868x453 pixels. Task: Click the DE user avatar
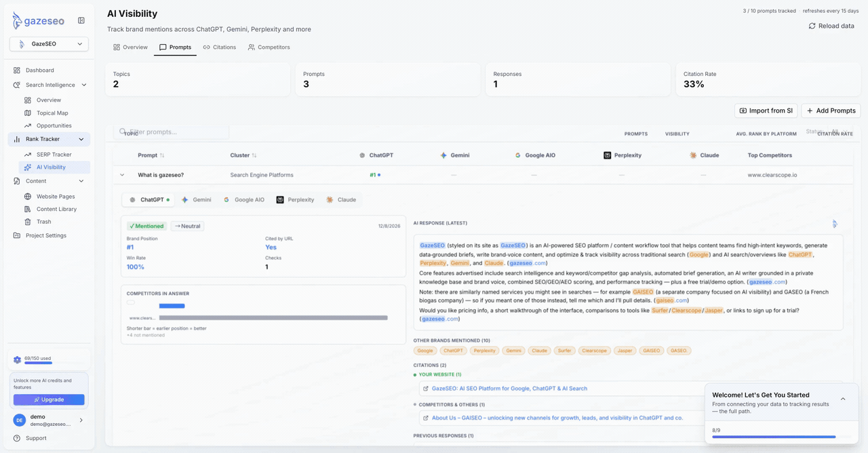[x=19, y=420]
